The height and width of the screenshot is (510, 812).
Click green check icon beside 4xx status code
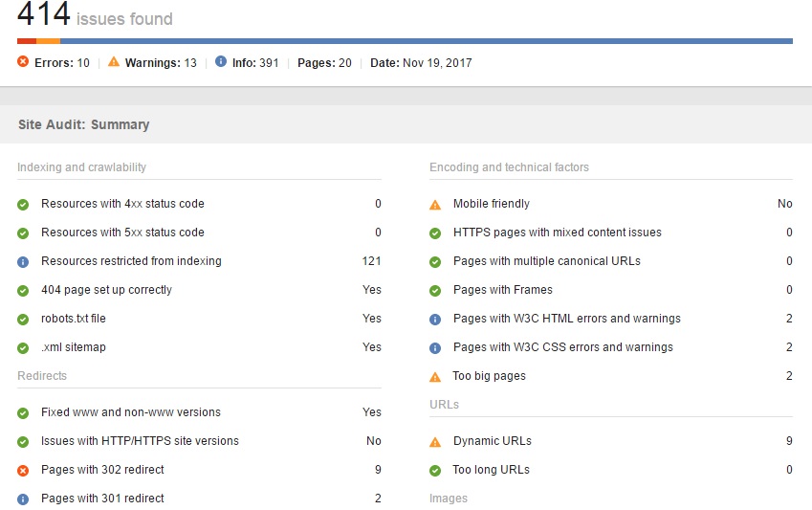(x=23, y=205)
